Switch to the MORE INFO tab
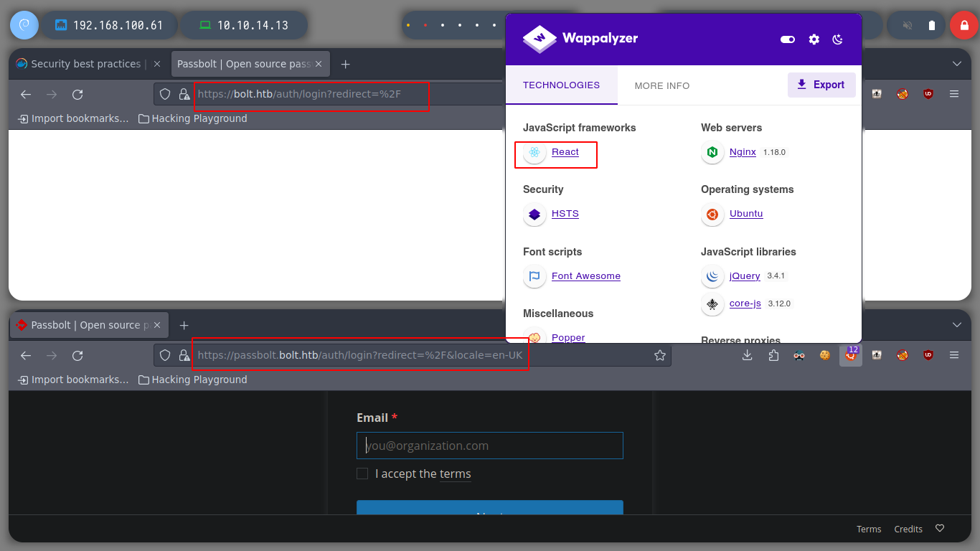This screenshot has height=551, width=980. 662,85
